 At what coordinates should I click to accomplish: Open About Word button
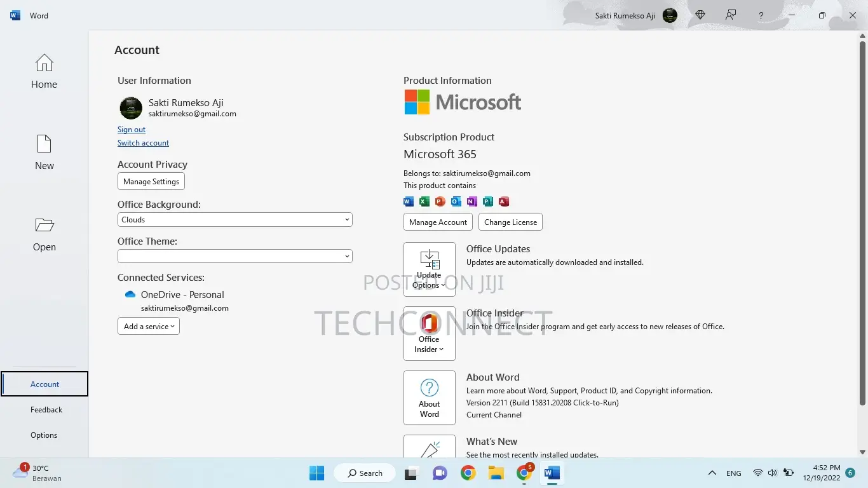pyautogui.click(x=430, y=398)
